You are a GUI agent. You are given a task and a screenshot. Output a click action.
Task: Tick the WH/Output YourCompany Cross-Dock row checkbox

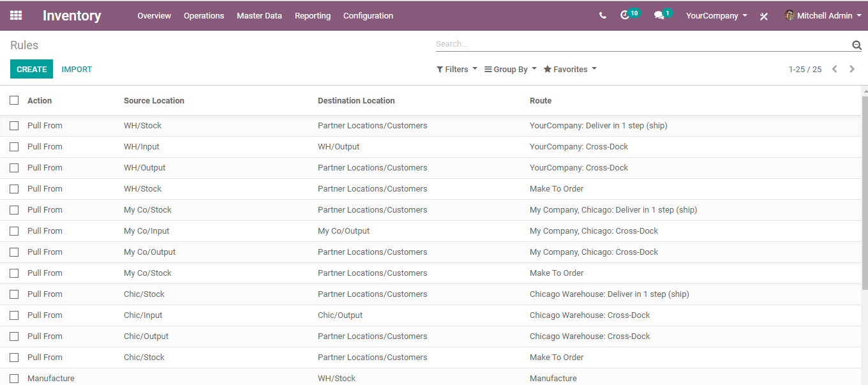coord(14,168)
